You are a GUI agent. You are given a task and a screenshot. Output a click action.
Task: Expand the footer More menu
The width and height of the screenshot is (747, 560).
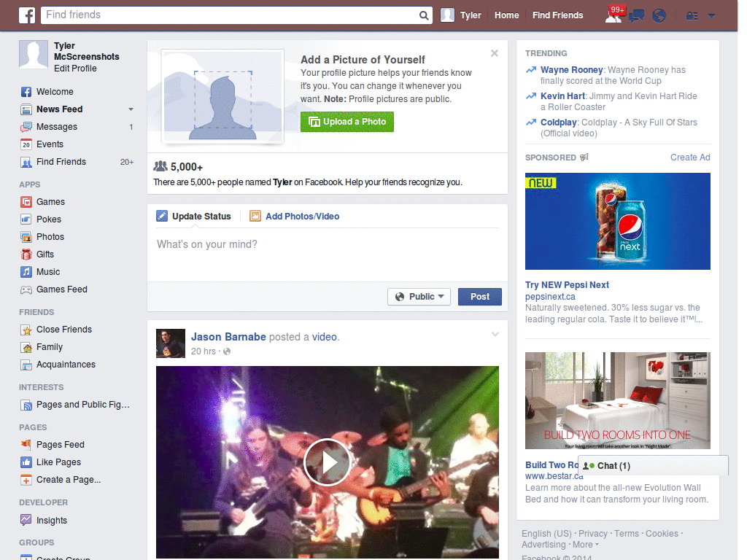[x=586, y=545]
